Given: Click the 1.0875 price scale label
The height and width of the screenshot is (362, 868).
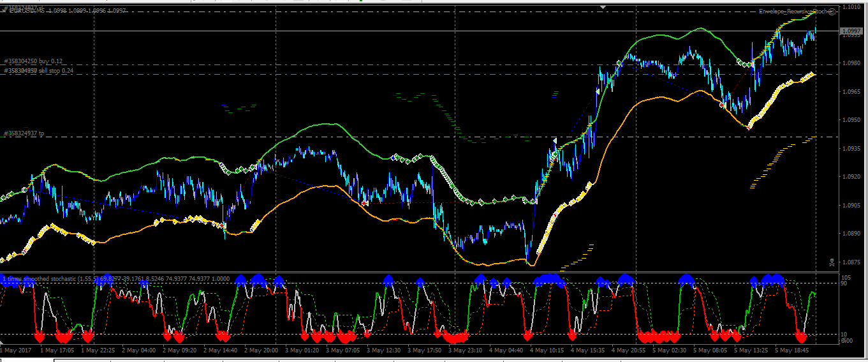Looking at the screenshot, I should [850, 262].
